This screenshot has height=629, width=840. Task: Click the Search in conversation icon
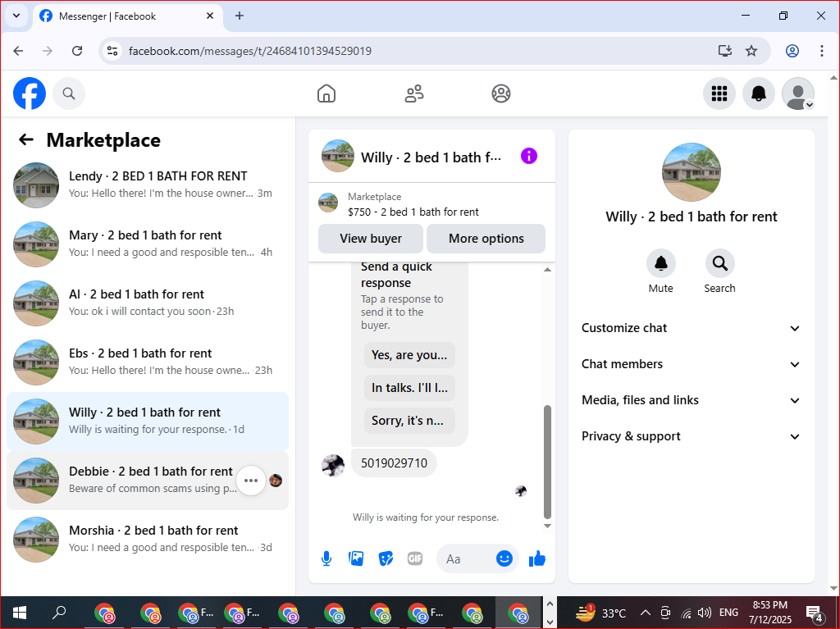pyautogui.click(x=719, y=263)
